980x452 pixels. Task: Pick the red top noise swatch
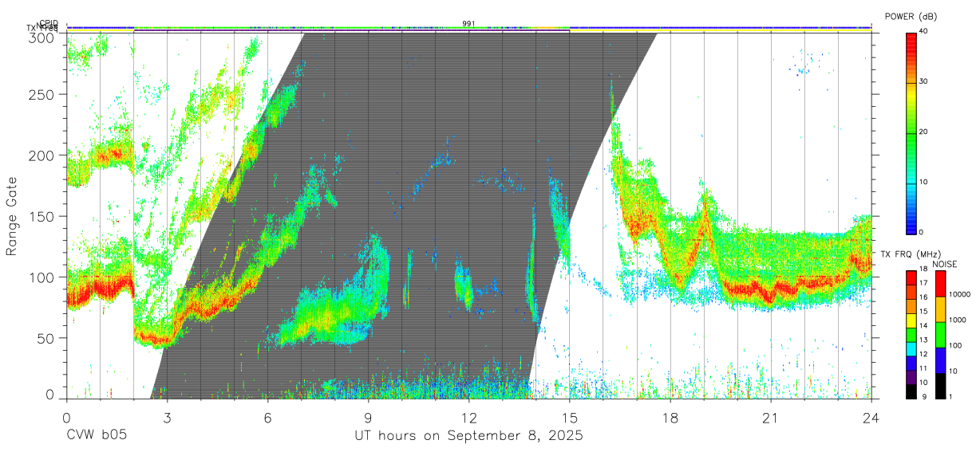point(940,284)
